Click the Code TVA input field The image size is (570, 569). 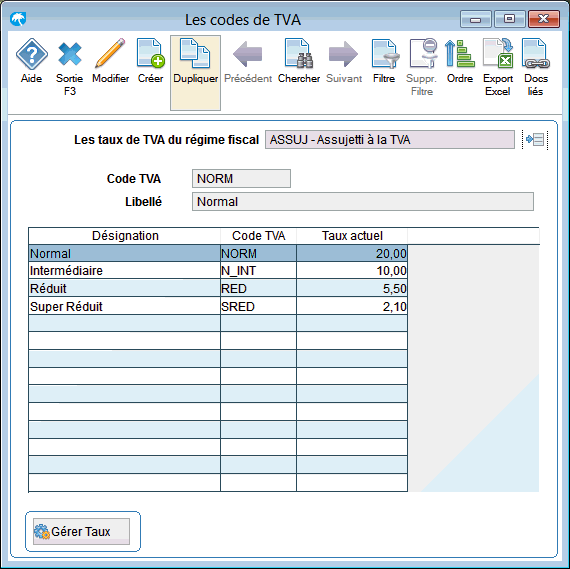(241, 179)
